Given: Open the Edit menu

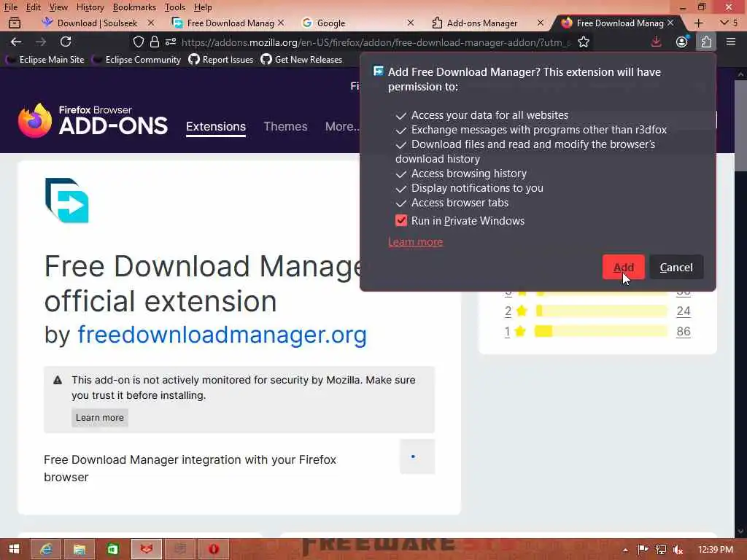Looking at the screenshot, I should 33,7.
